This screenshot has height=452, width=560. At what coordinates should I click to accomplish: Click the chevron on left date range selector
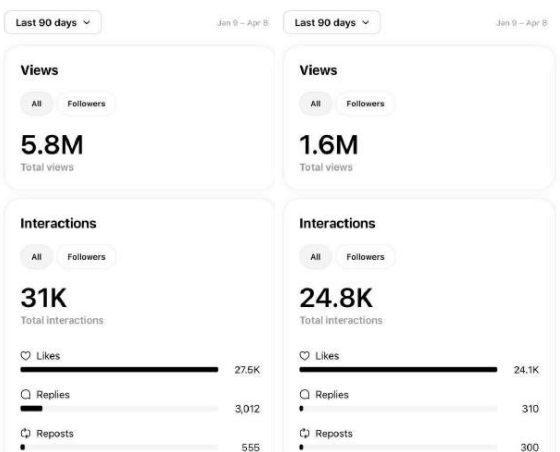click(x=87, y=22)
